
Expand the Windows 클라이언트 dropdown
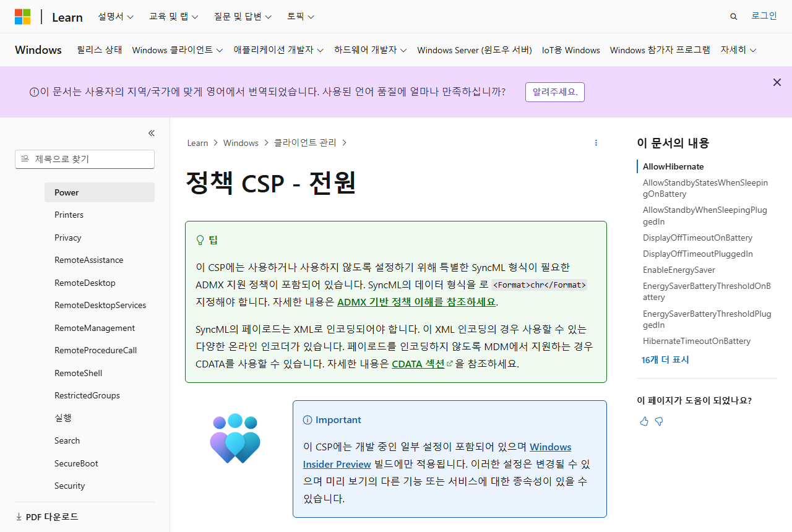click(178, 50)
